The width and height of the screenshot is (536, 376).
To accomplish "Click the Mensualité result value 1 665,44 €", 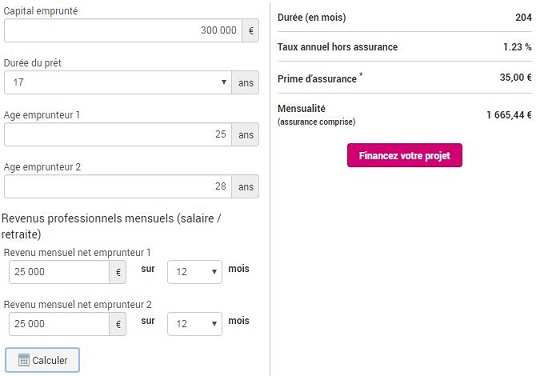I will (509, 115).
